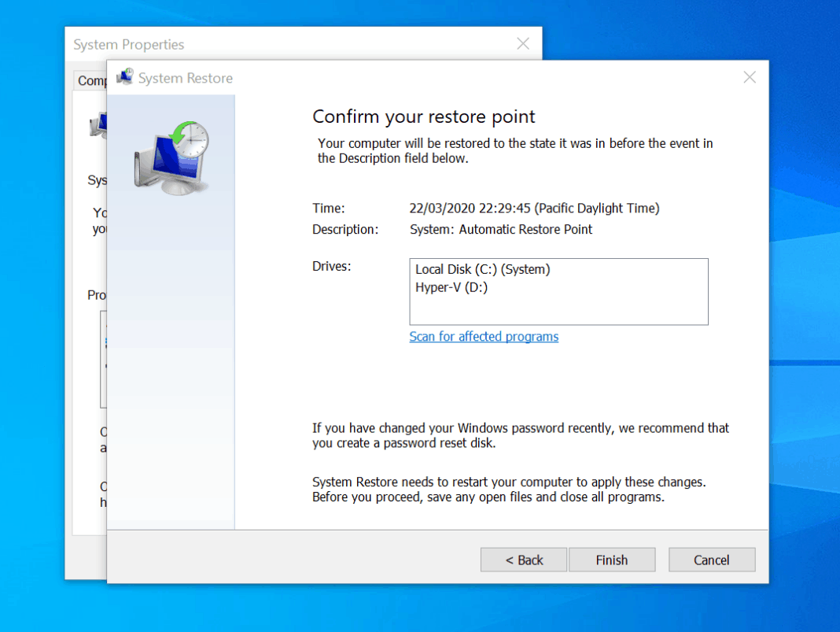Cancel the System Restore wizard
The width and height of the screenshot is (840, 632).
coord(712,560)
